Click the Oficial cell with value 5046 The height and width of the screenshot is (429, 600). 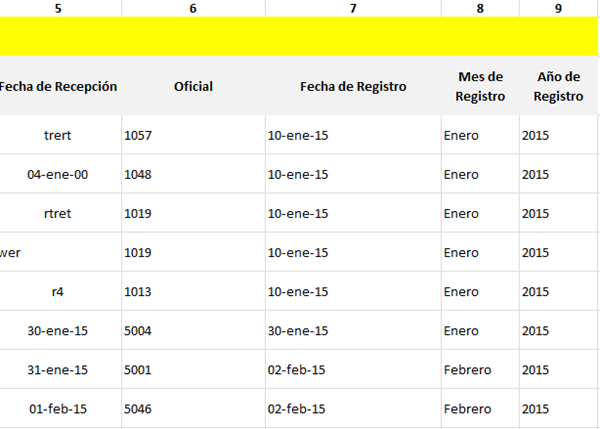193,409
